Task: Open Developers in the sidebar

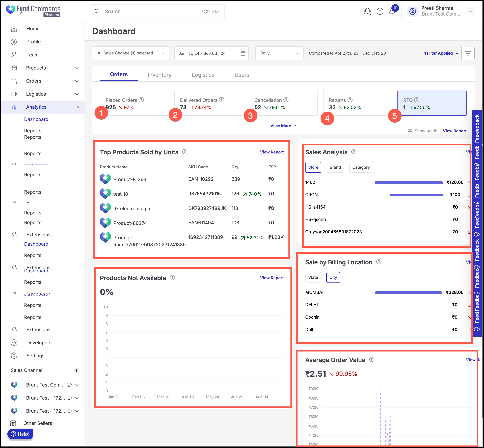Action: coord(39,343)
